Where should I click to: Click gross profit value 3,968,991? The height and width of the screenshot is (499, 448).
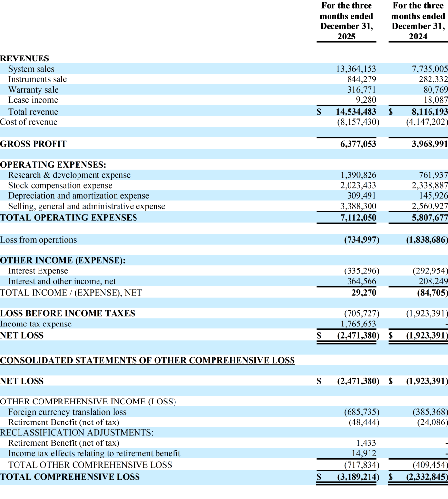(427, 144)
